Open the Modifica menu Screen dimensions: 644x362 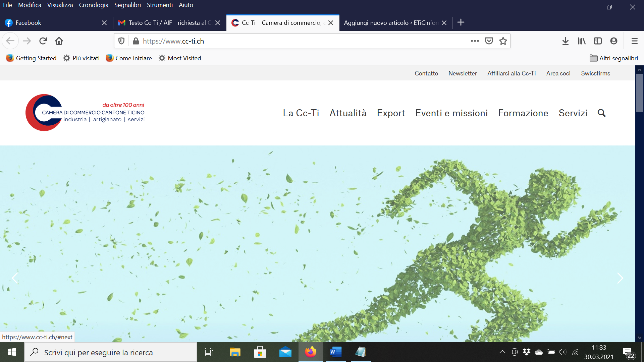[x=30, y=5]
